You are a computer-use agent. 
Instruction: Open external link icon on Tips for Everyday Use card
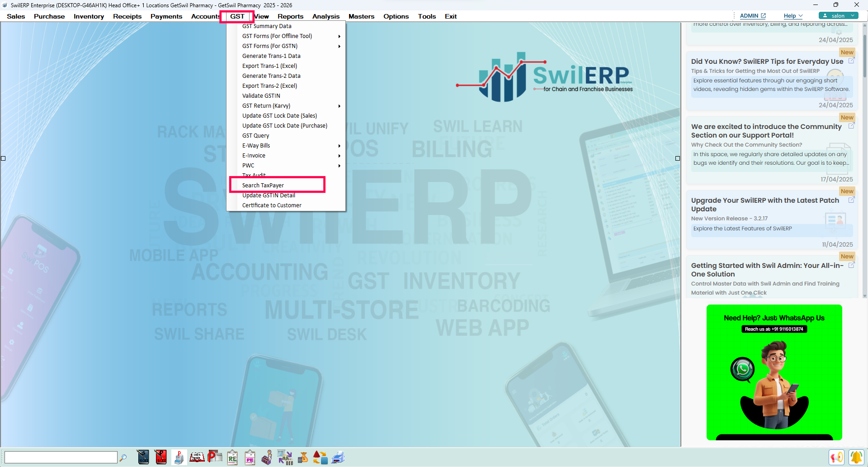(x=851, y=61)
